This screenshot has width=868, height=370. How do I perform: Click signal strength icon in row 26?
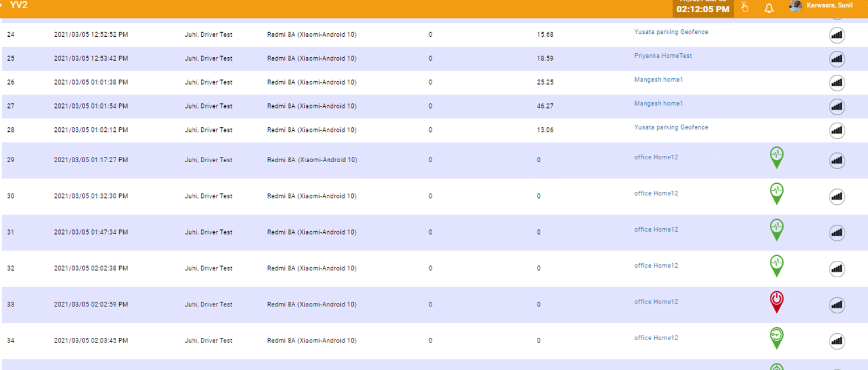tap(837, 83)
